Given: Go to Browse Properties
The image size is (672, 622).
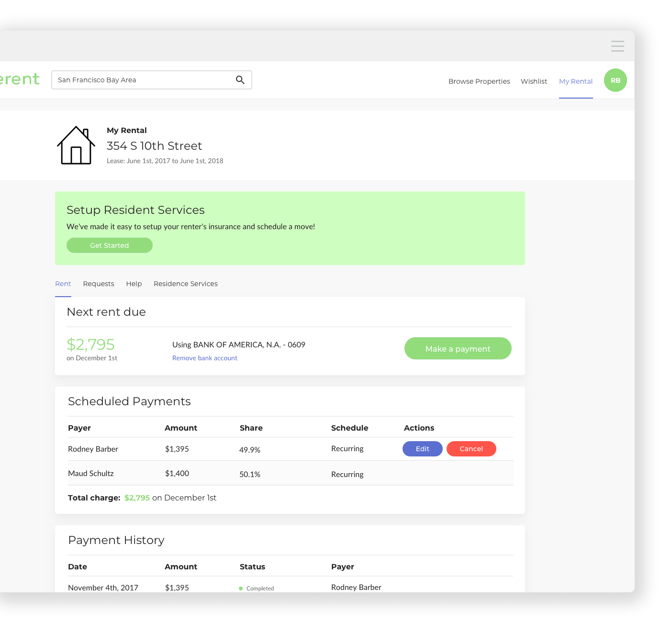Looking at the screenshot, I should (479, 81).
